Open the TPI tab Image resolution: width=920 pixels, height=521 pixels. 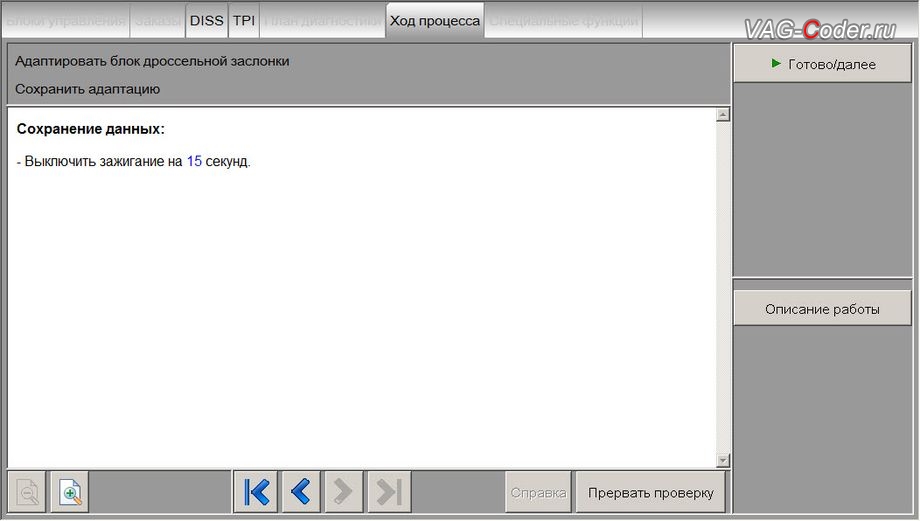tap(243, 21)
